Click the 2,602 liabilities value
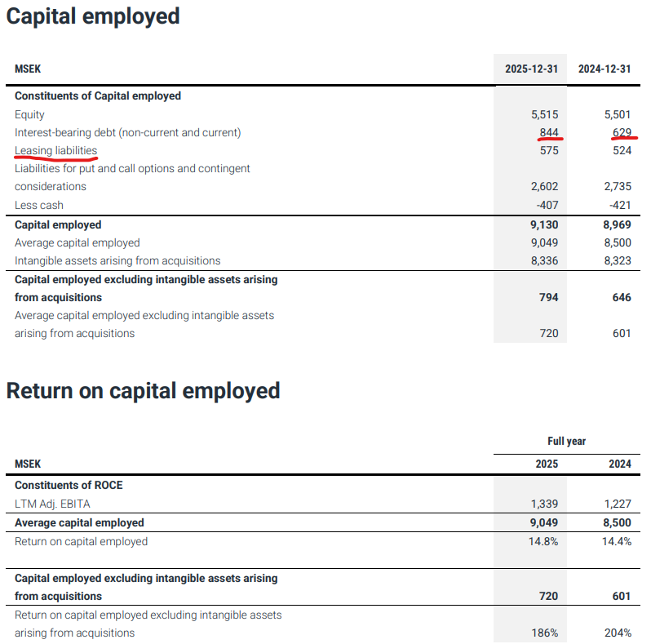 [544, 186]
